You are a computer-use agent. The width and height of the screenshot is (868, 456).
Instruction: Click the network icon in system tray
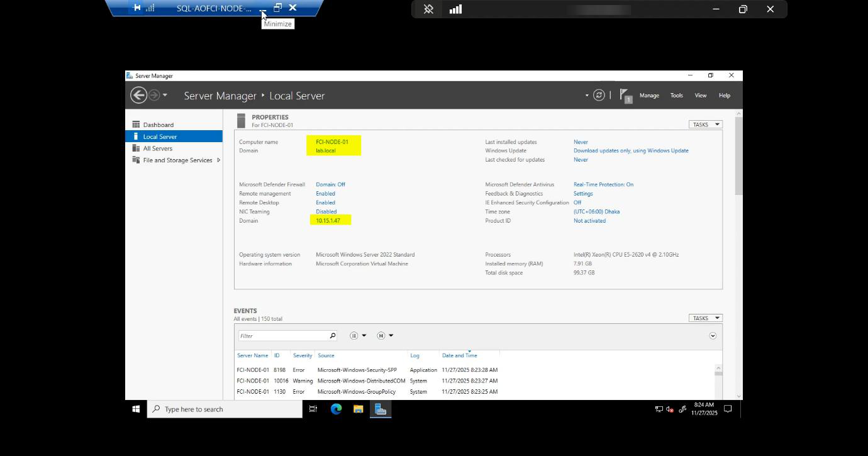click(659, 409)
